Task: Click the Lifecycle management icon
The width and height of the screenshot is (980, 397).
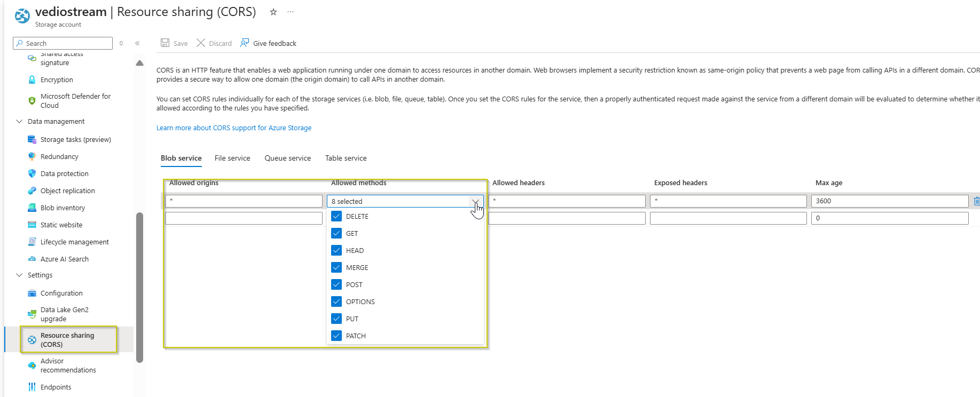Action: (32, 242)
